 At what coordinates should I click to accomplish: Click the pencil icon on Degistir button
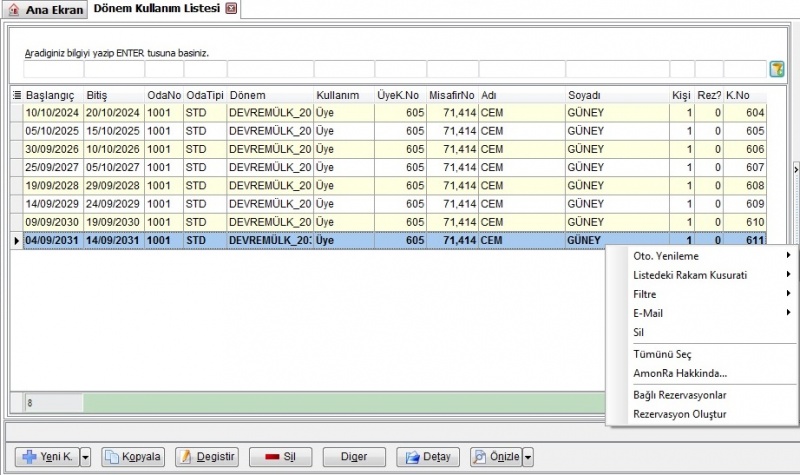pos(186,457)
